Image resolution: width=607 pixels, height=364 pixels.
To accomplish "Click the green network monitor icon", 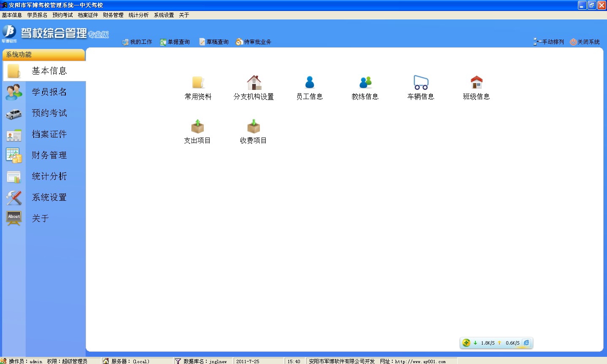I will pyautogui.click(x=466, y=343).
